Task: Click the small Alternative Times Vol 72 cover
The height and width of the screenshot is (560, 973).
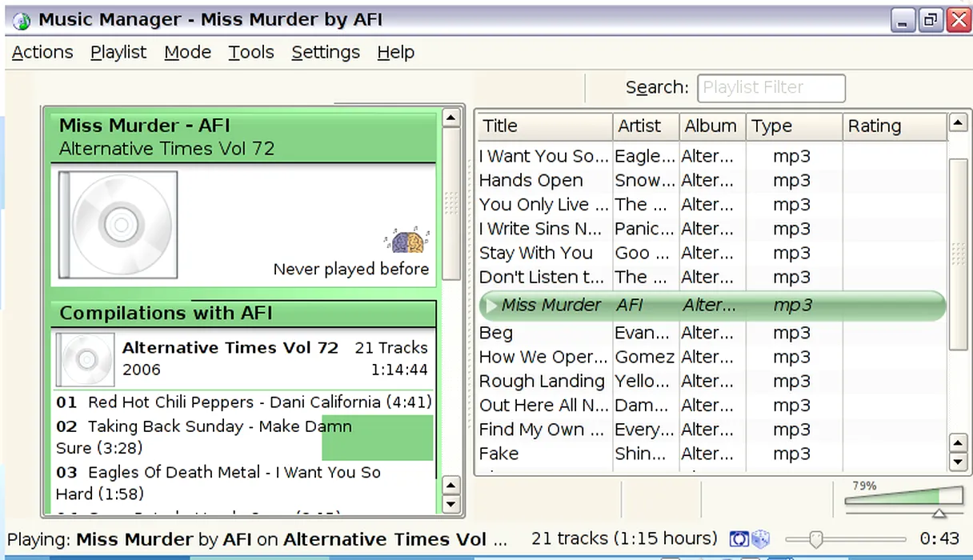Action: 86,359
